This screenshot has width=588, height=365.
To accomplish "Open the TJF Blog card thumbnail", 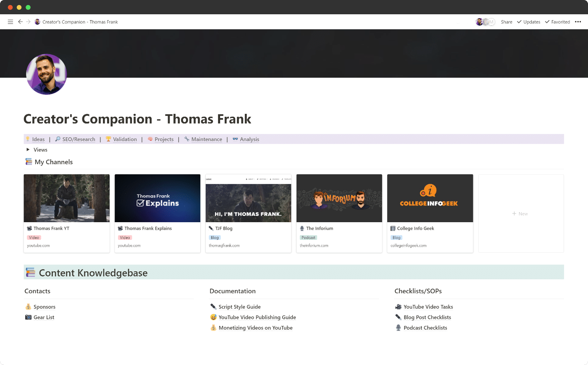I will click(x=248, y=198).
